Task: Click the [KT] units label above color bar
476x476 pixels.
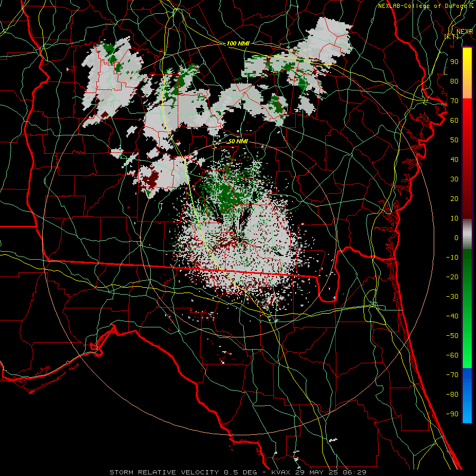Action: pyautogui.click(x=452, y=36)
